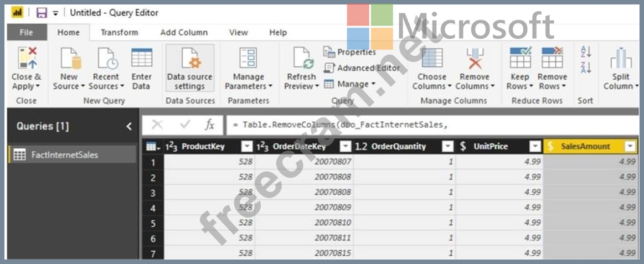Select the FactInternetSales query
Viewport: 644px width, 264px height.
click(x=73, y=155)
